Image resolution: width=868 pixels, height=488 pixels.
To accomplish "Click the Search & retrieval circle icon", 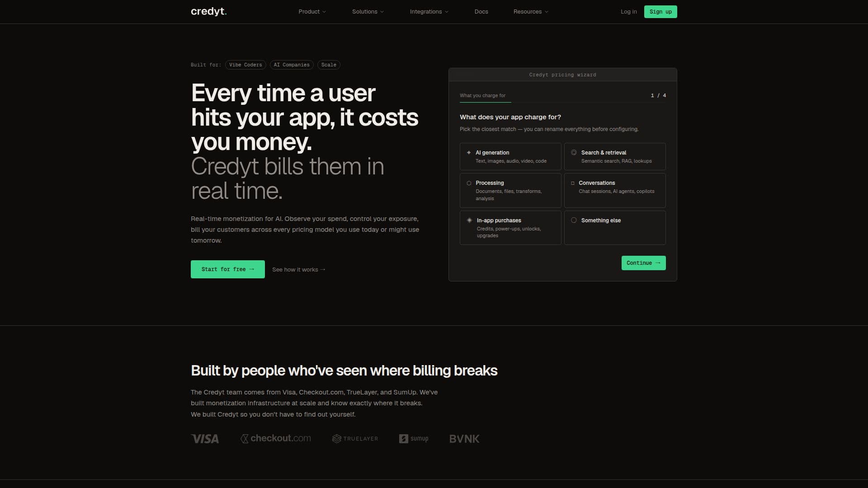I will coord(574,153).
